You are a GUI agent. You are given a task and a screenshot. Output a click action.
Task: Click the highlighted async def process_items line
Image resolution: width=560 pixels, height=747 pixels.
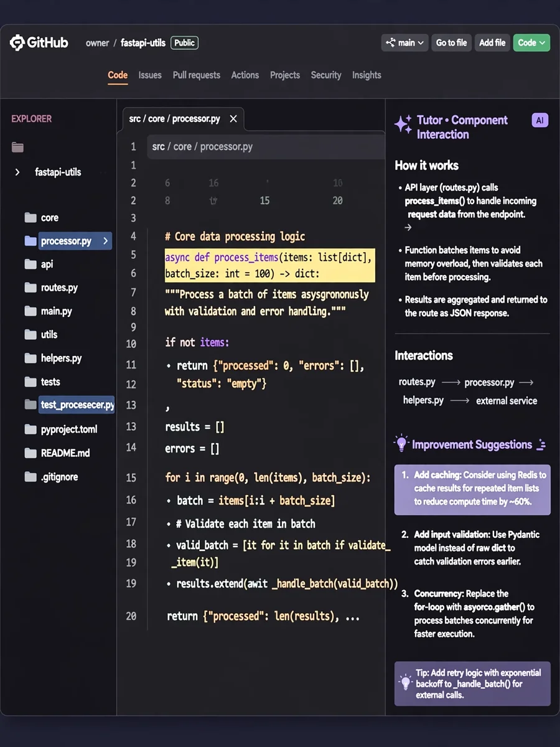[269, 265]
